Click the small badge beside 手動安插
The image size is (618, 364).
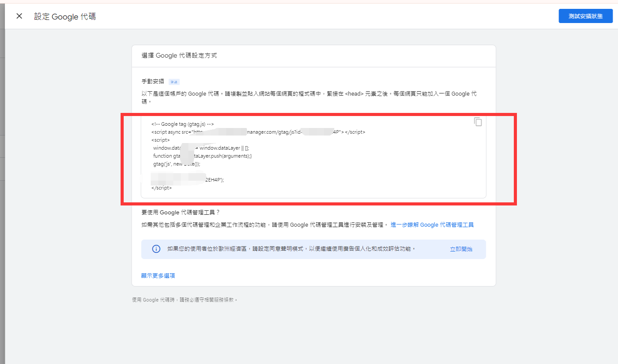[x=174, y=82]
